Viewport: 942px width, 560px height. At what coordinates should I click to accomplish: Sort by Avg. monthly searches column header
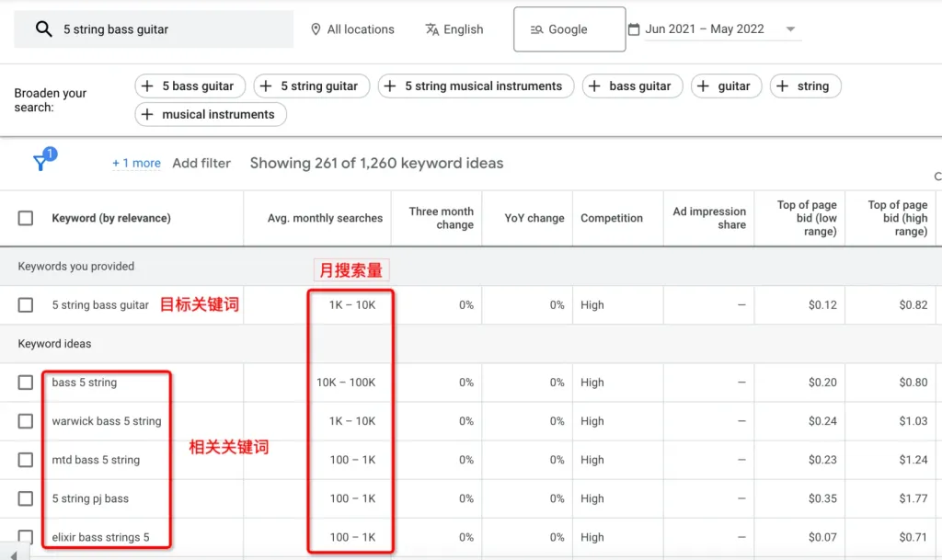pyautogui.click(x=325, y=218)
